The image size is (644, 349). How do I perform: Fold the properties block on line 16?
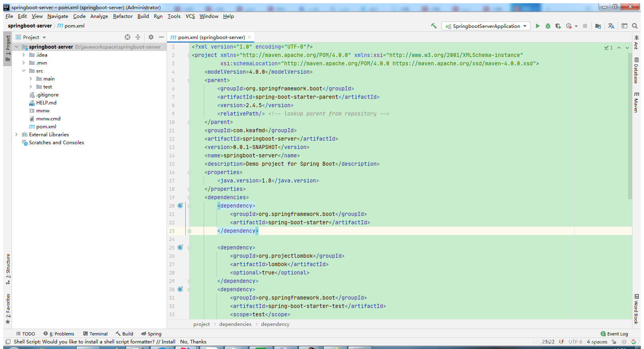click(189, 173)
